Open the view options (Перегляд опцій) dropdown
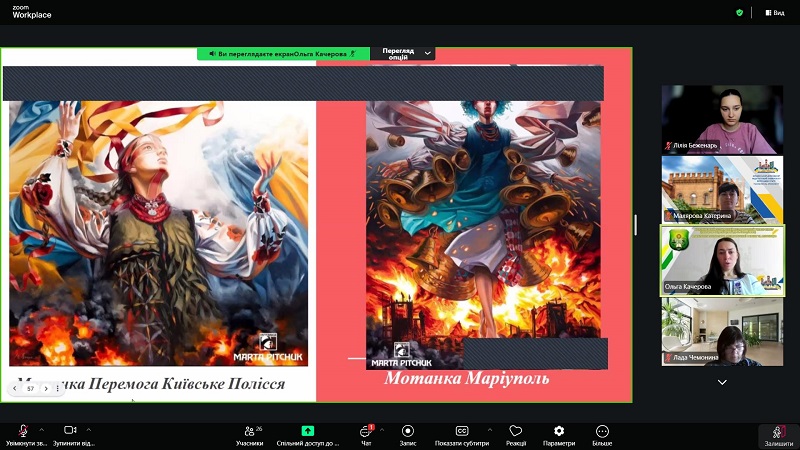 pos(403,54)
